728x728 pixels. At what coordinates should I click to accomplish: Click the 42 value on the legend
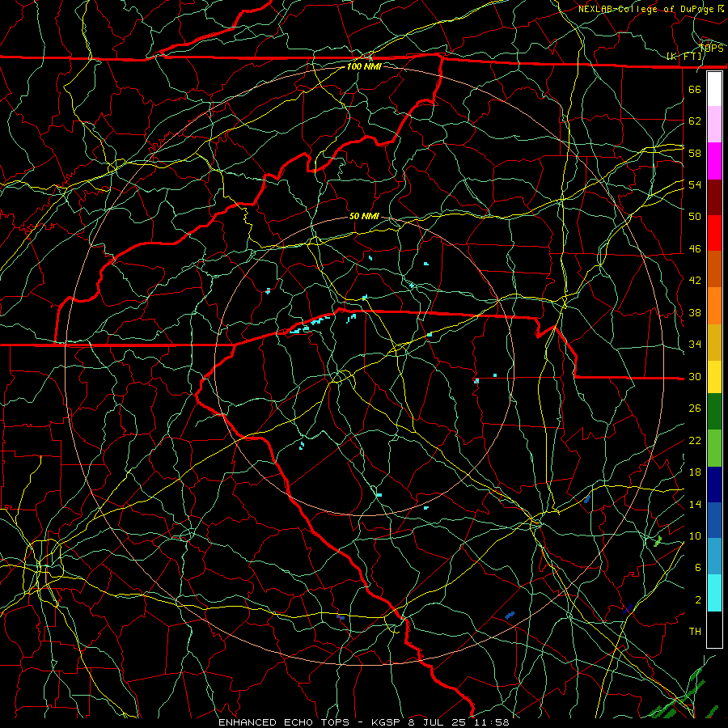(x=695, y=281)
